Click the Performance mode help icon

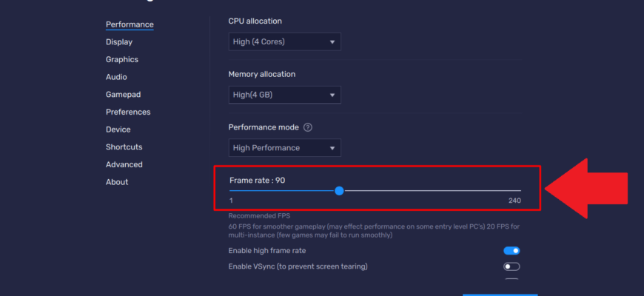[x=308, y=127]
